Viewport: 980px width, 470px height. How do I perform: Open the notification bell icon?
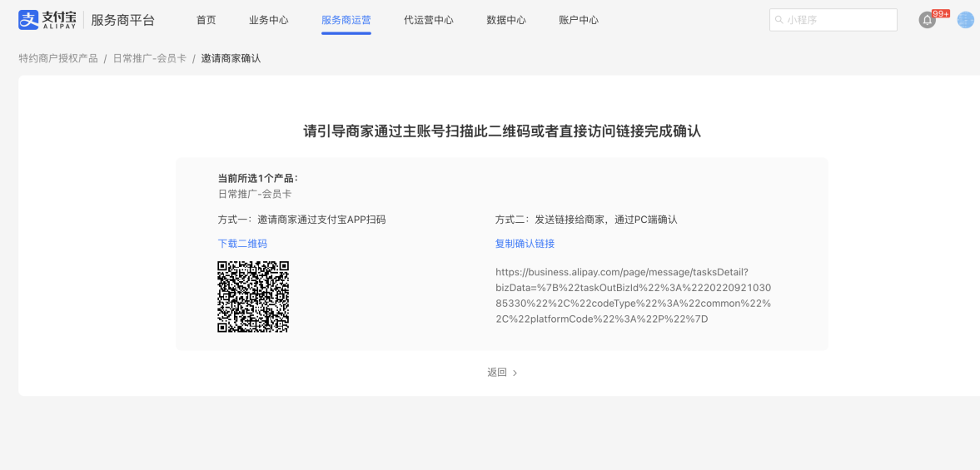(x=927, y=20)
